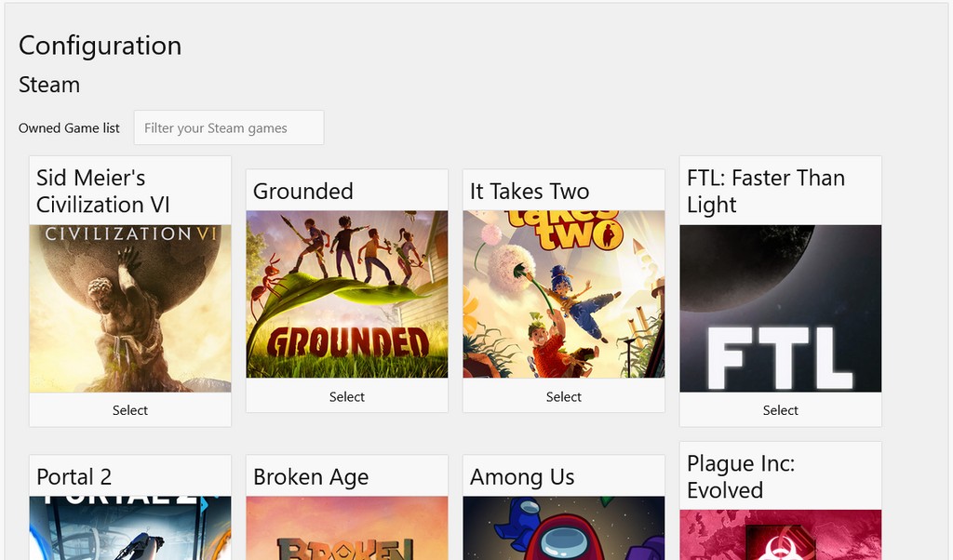This screenshot has height=560, width=953.
Task: Choose the Portal 2 cover thumbnail
Action: pos(130,528)
